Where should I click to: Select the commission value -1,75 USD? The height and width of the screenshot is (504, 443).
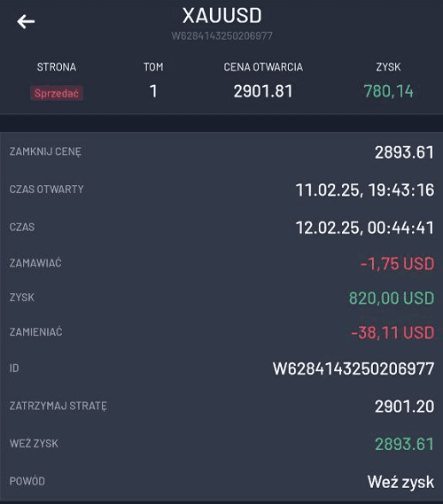pyautogui.click(x=397, y=264)
